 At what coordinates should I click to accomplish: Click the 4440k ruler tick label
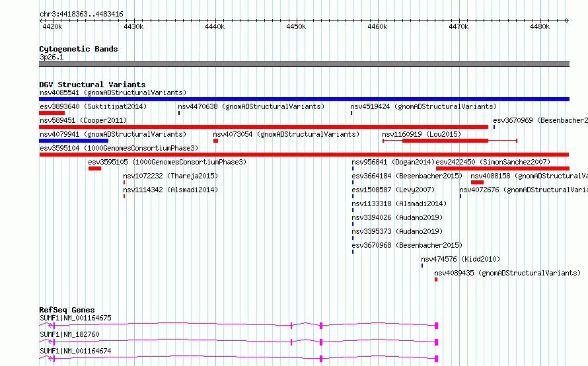pyautogui.click(x=215, y=26)
